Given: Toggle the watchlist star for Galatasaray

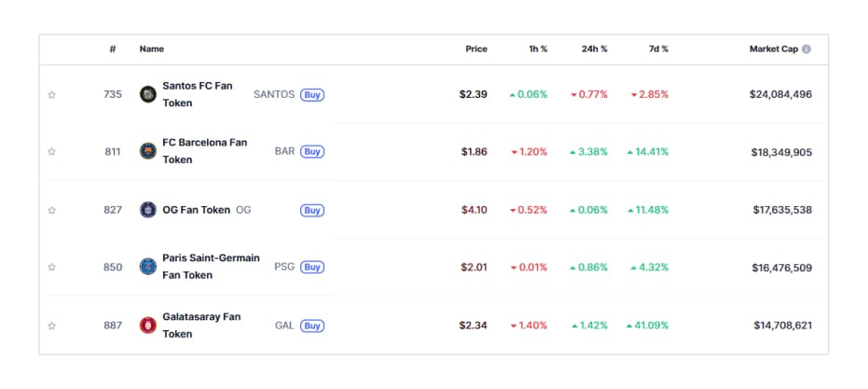Looking at the screenshot, I should tap(52, 326).
